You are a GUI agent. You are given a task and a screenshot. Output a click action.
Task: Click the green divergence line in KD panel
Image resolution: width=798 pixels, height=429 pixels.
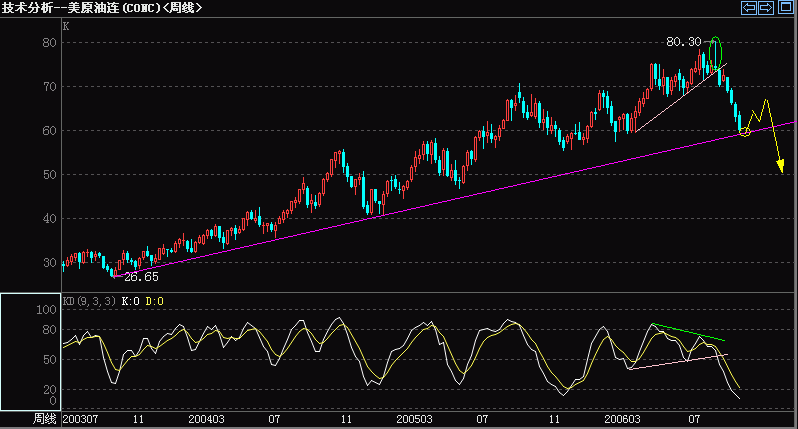[688, 334]
